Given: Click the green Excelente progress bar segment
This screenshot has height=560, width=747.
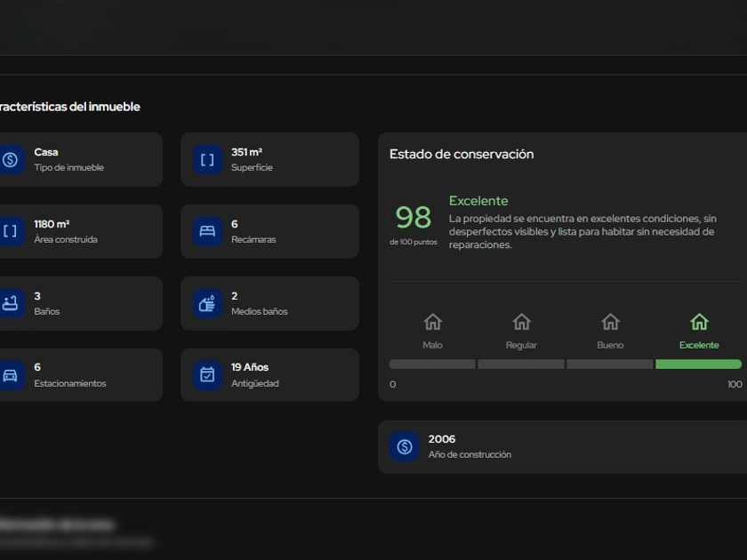Looking at the screenshot, I should click(698, 364).
